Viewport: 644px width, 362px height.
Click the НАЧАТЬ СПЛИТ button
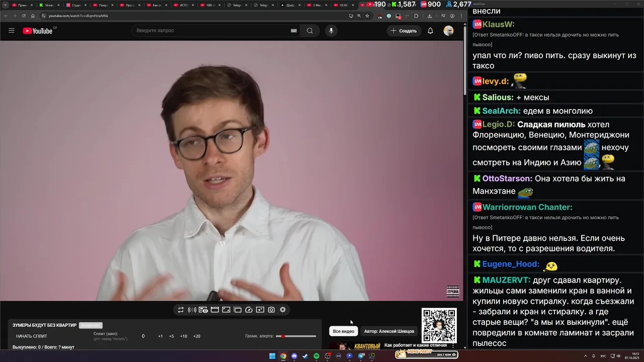pos(32,336)
